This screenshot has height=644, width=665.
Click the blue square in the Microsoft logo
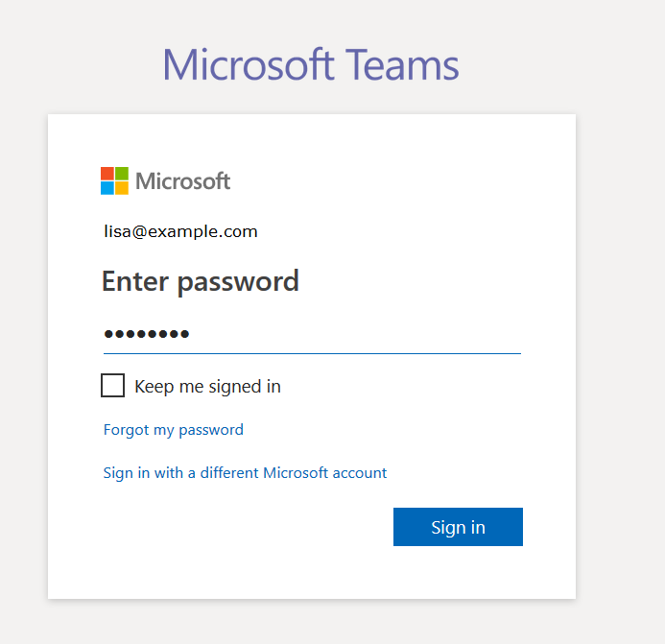coord(107,188)
